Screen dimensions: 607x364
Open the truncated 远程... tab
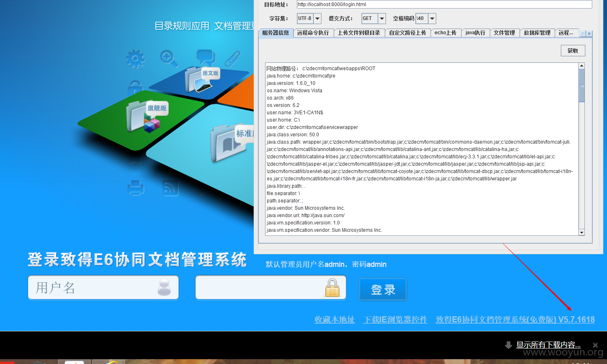pyautogui.click(x=566, y=33)
